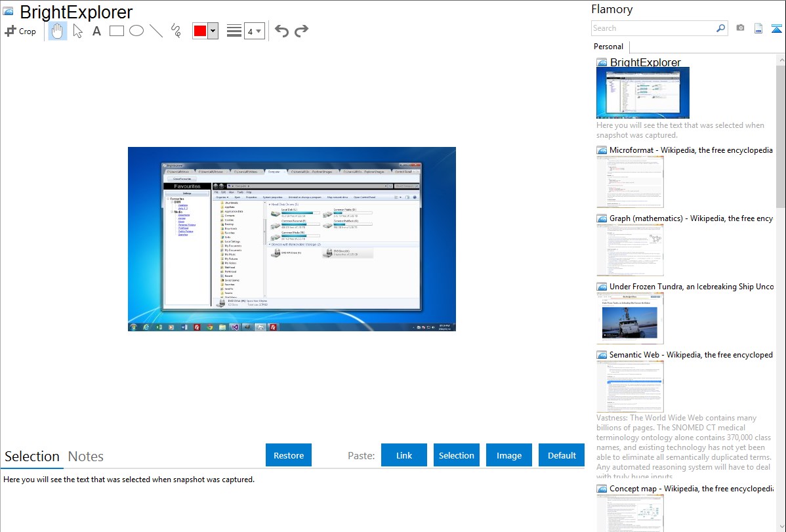Click the search magnifier icon
Screen dimensions: 786x532
(x=721, y=29)
